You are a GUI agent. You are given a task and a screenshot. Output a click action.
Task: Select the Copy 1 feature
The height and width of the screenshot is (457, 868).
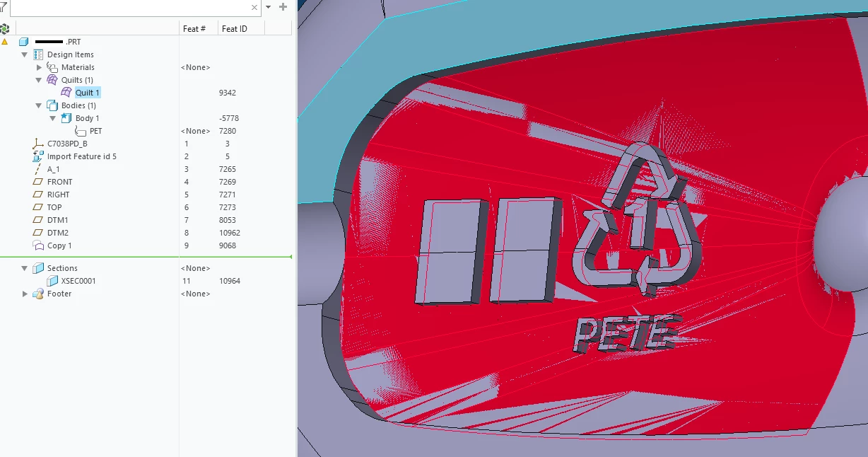tap(59, 245)
